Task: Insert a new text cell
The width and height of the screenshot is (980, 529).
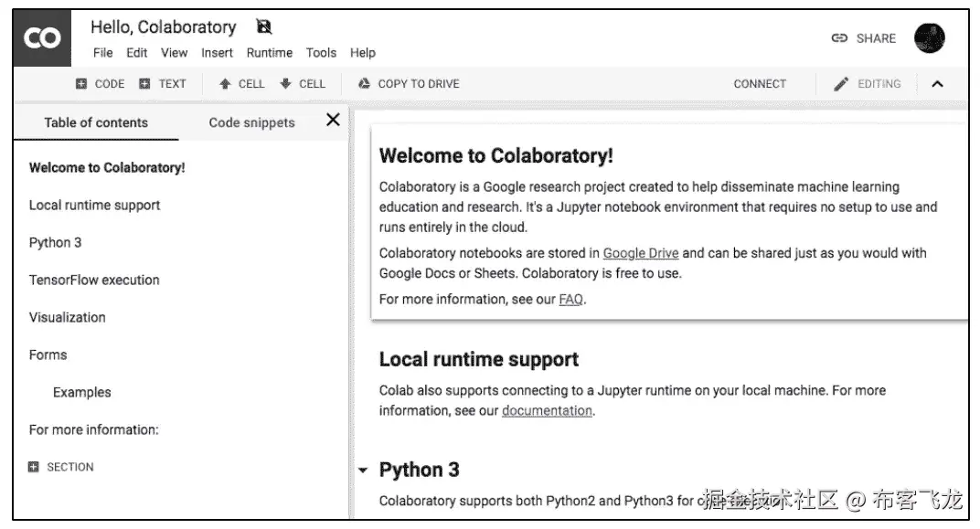Action: click(x=163, y=84)
